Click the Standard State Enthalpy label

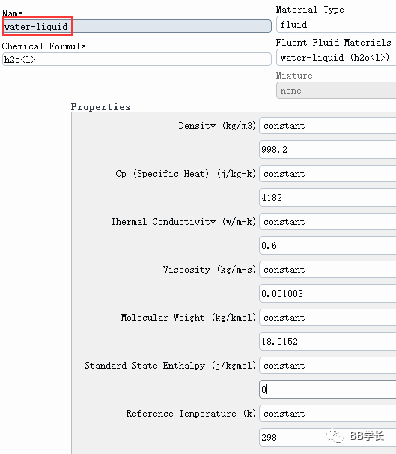coord(170,366)
